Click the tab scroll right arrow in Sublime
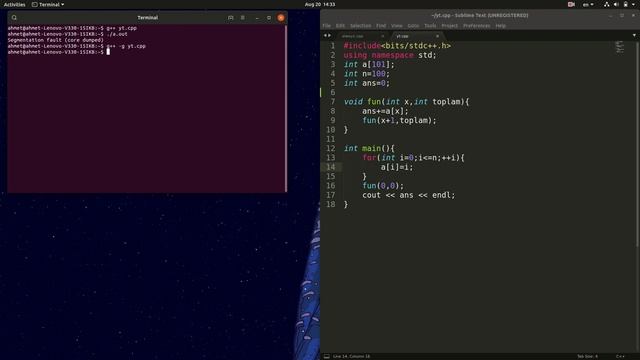This screenshot has height=360, width=640. (x=329, y=36)
